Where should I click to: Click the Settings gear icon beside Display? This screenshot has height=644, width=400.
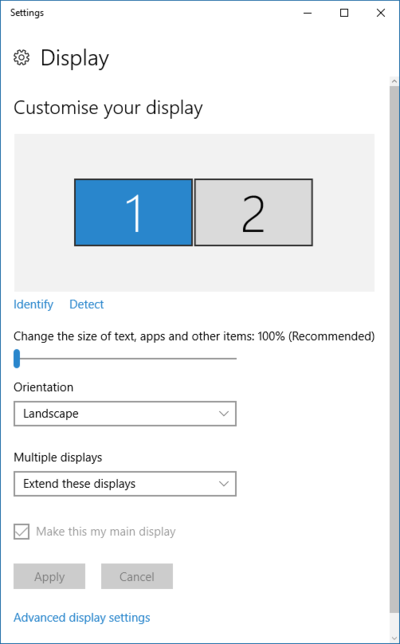[x=21, y=58]
